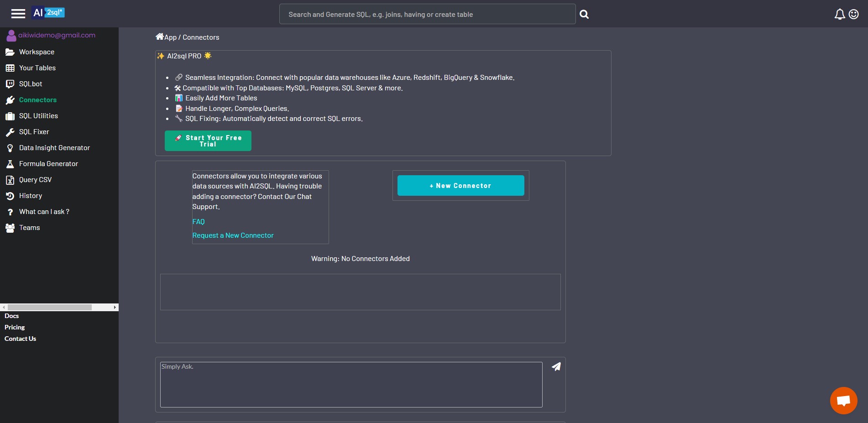
Task: Click the Query CSV file icon
Action: point(10,180)
